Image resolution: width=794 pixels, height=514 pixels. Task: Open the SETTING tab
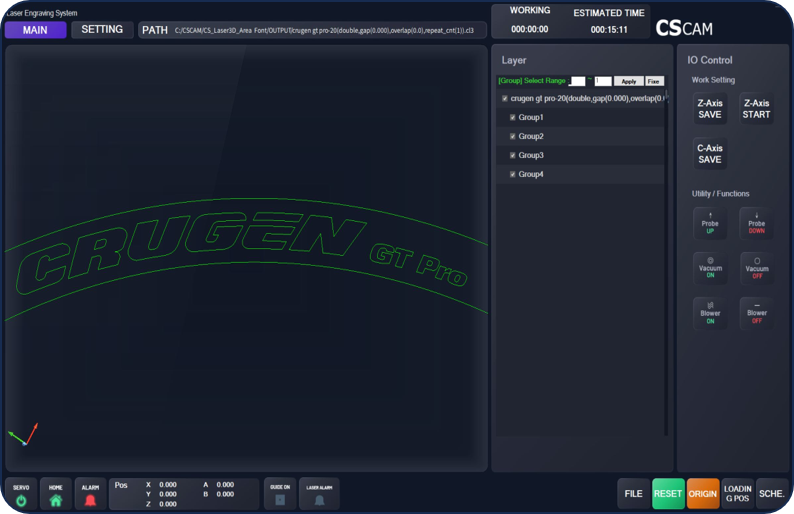[x=102, y=29]
